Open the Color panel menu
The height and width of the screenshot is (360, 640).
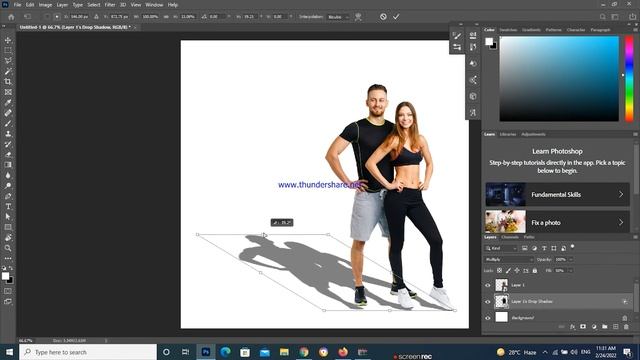pyautogui.click(x=635, y=30)
